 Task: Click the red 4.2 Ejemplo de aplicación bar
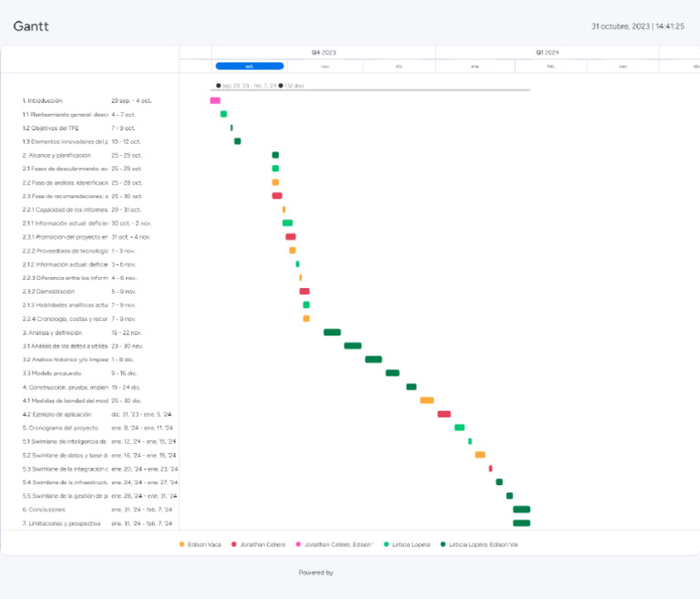point(444,414)
